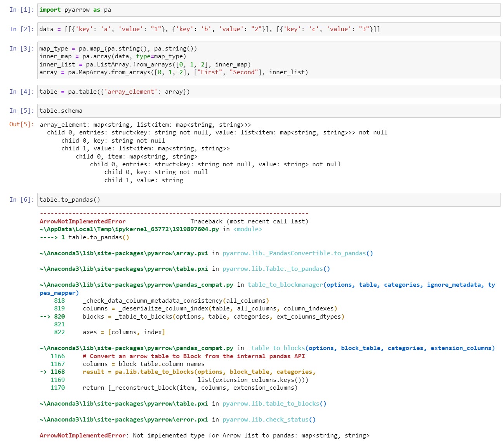Click the pyarrow.lib._PandasConvertible.to_pandas() link
Image resolution: width=504 pixels, height=446 pixels.
[x=297, y=253]
